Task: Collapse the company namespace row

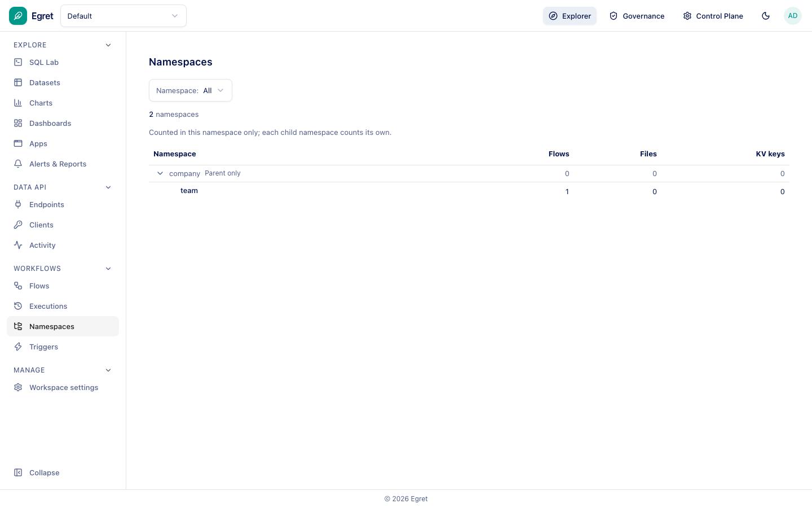Action: pyautogui.click(x=160, y=173)
